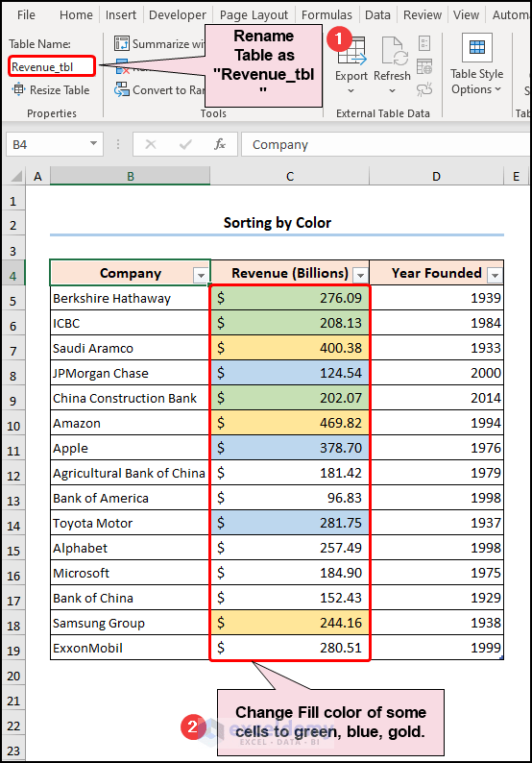532x763 pixels.
Task: Click the Name Box showing B4
Action: 49,144
